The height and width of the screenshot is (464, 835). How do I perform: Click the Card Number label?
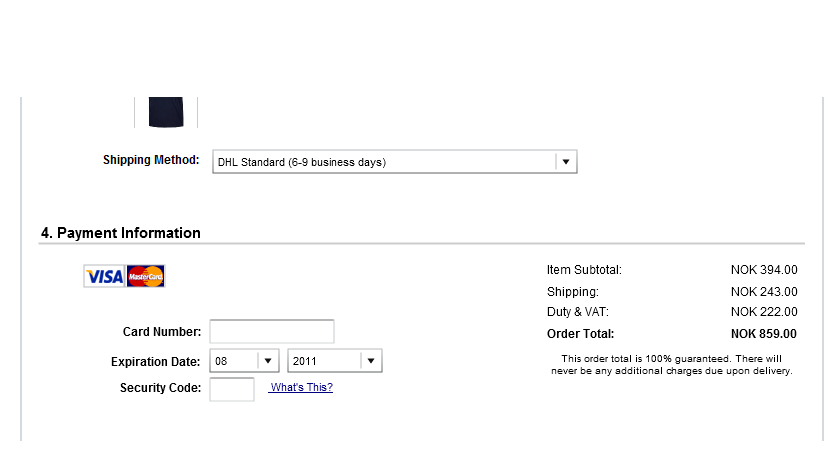tap(162, 332)
